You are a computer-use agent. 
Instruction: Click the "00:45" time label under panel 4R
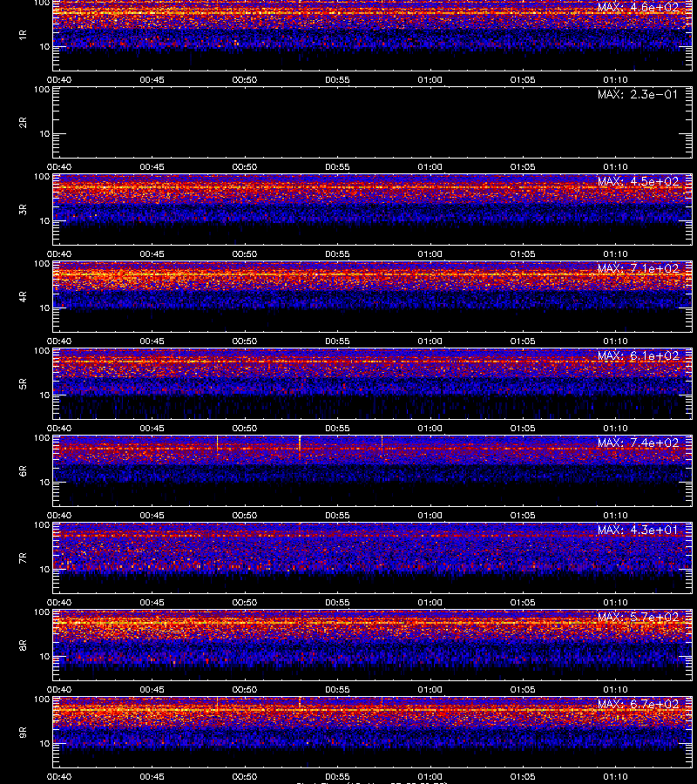(152, 341)
